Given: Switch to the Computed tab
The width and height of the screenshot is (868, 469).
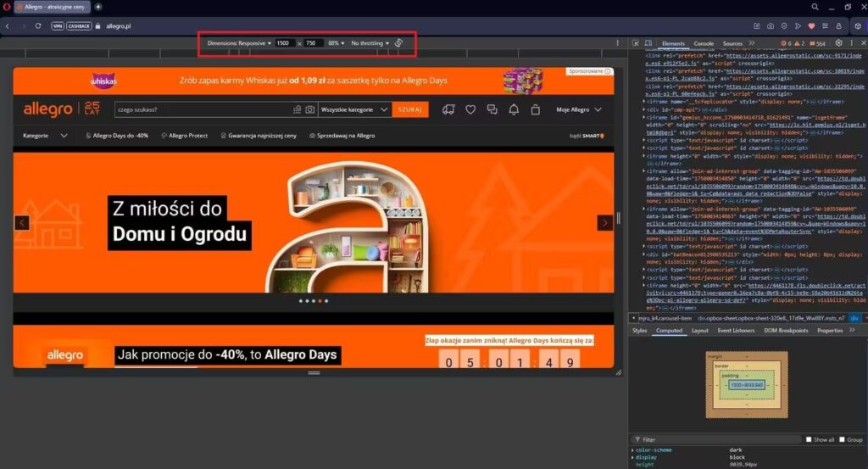Looking at the screenshot, I should 670,330.
